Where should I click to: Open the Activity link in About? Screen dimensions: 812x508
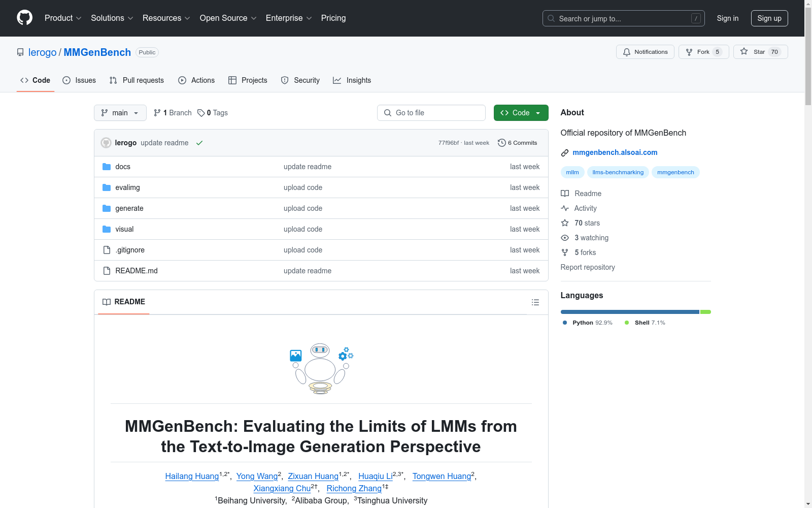click(579, 208)
